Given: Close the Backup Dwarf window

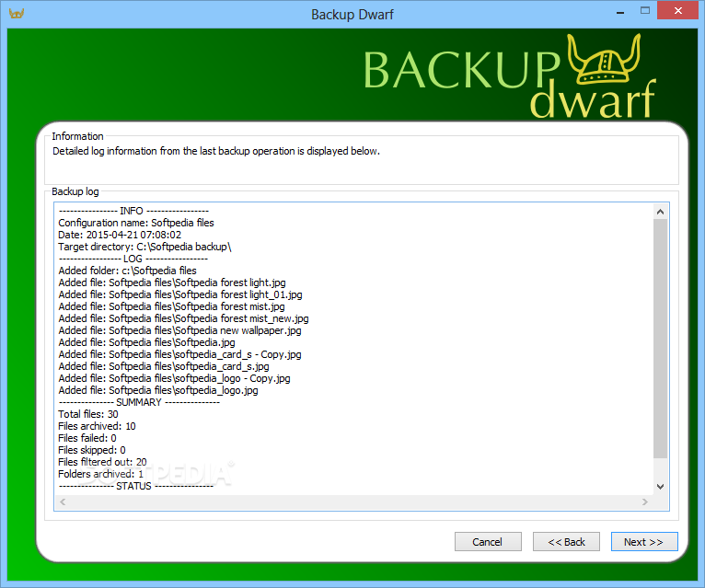Looking at the screenshot, I should [678, 11].
